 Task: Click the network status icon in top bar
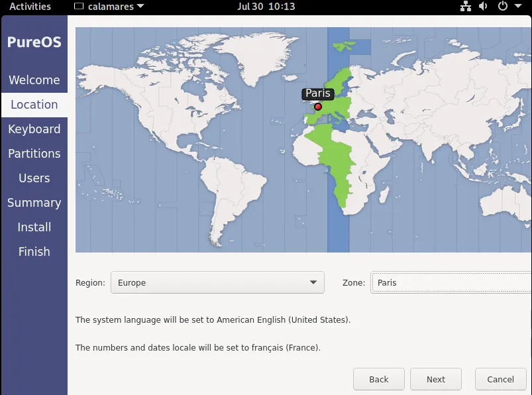[465, 7]
